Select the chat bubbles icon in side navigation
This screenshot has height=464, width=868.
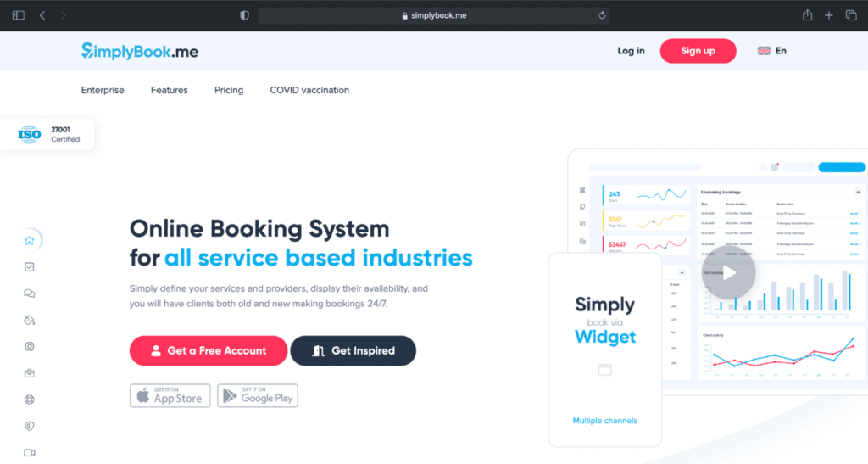pyautogui.click(x=30, y=293)
